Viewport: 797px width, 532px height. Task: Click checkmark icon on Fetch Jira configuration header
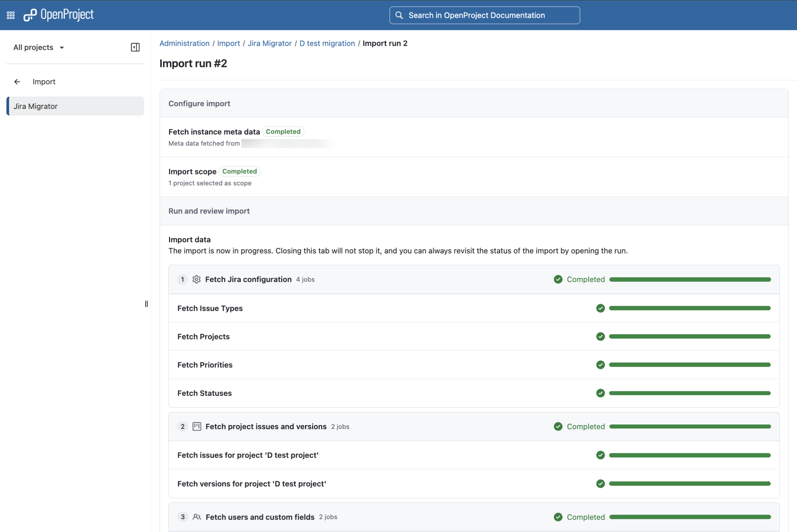558,279
